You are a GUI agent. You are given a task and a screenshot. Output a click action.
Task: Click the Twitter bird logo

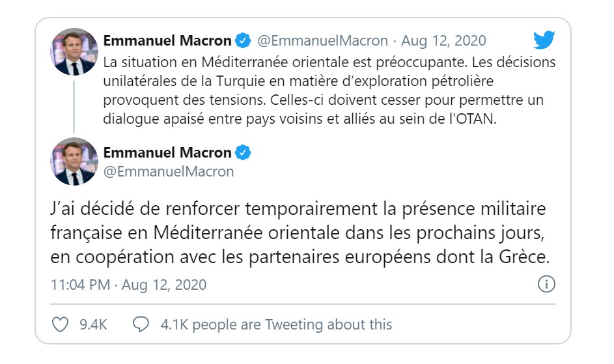[x=544, y=40]
